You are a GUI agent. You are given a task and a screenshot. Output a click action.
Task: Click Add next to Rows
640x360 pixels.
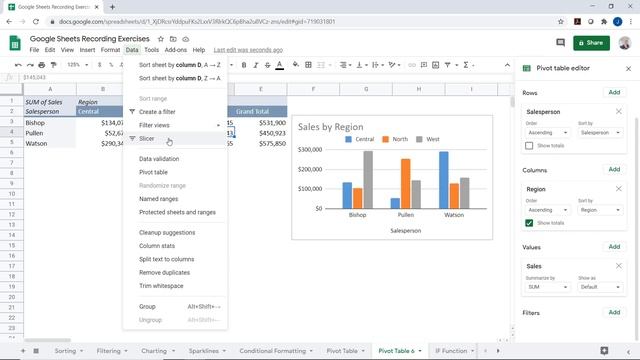pyautogui.click(x=614, y=92)
